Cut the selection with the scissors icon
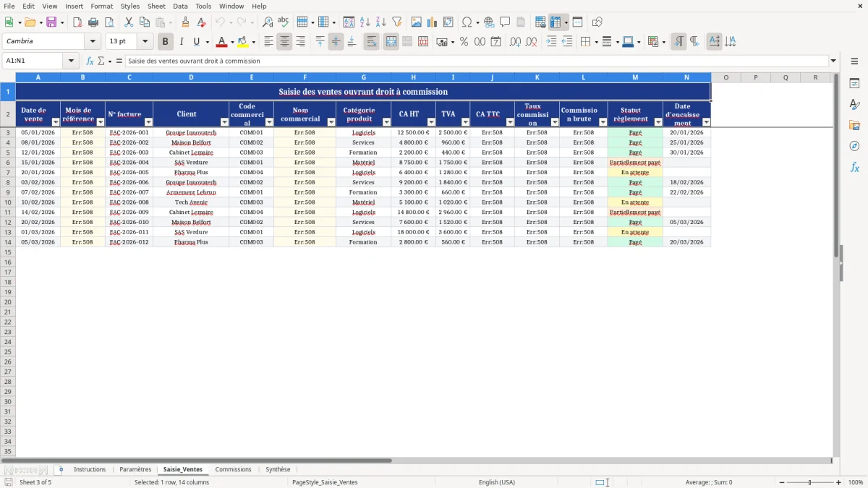Screen dimensions: 868x488 coord(129,22)
